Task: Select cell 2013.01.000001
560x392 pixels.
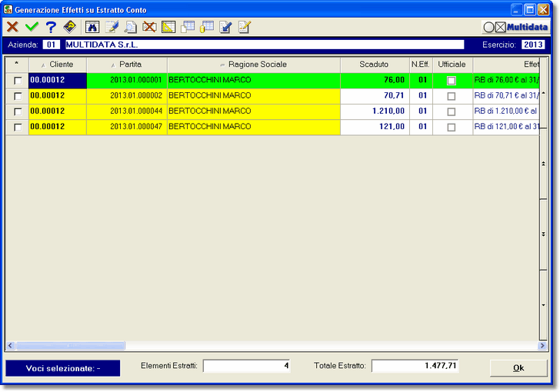Action: click(127, 81)
